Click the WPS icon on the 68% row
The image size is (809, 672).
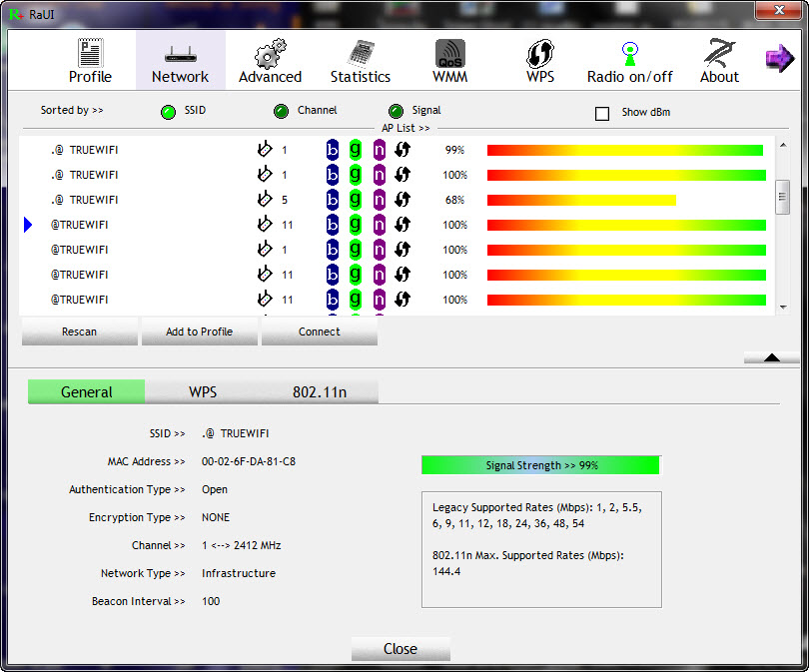pos(403,200)
